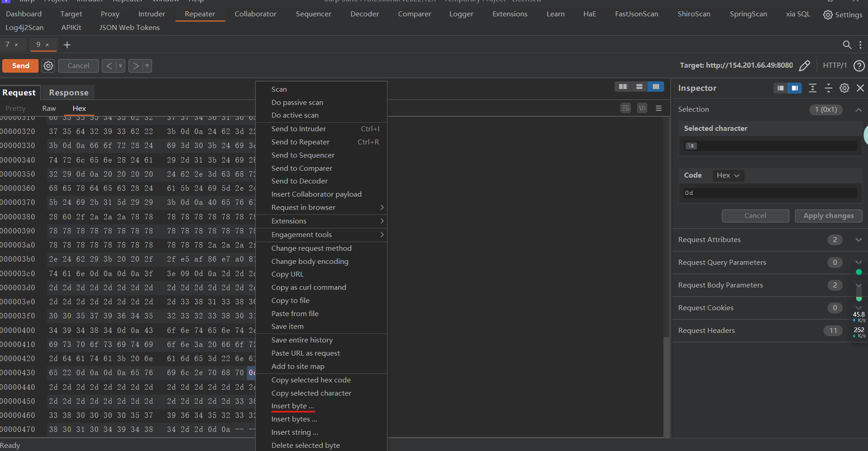Screen dimensions: 868x451
Task: Close Repeater tab 9
Action: [47, 45]
